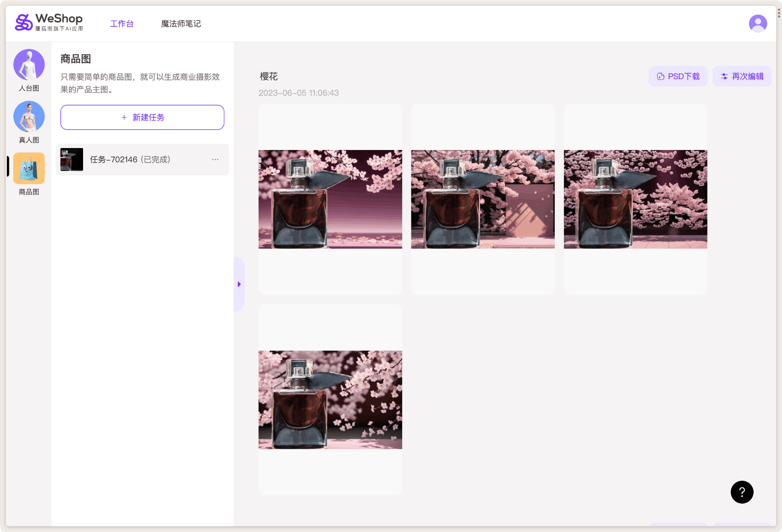
Task: Click the WeShop logo
Action: tap(48, 21)
